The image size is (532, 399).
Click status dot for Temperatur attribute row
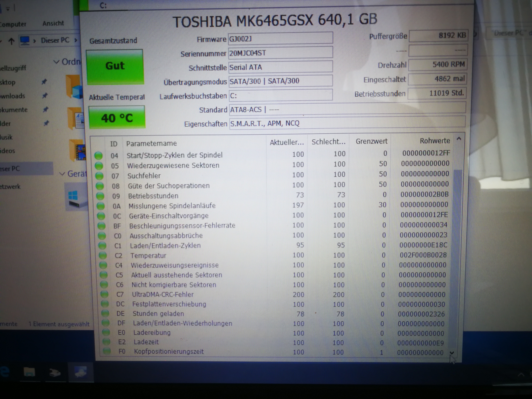pyautogui.click(x=103, y=255)
